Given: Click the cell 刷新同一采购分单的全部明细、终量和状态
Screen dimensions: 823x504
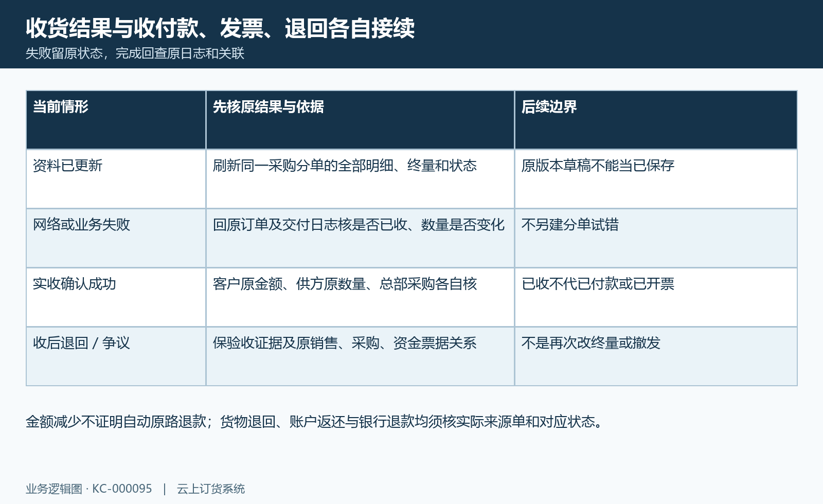Looking at the screenshot, I should (360, 179).
